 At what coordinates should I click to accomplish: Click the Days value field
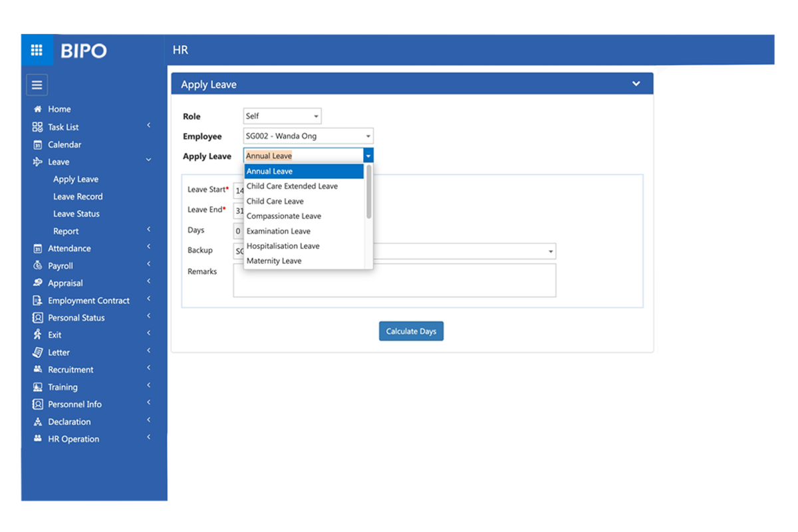tap(238, 231)
